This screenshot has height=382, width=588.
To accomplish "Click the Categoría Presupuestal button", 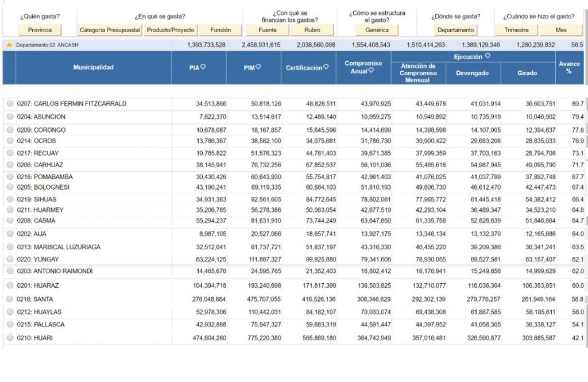I will [110, 30].
